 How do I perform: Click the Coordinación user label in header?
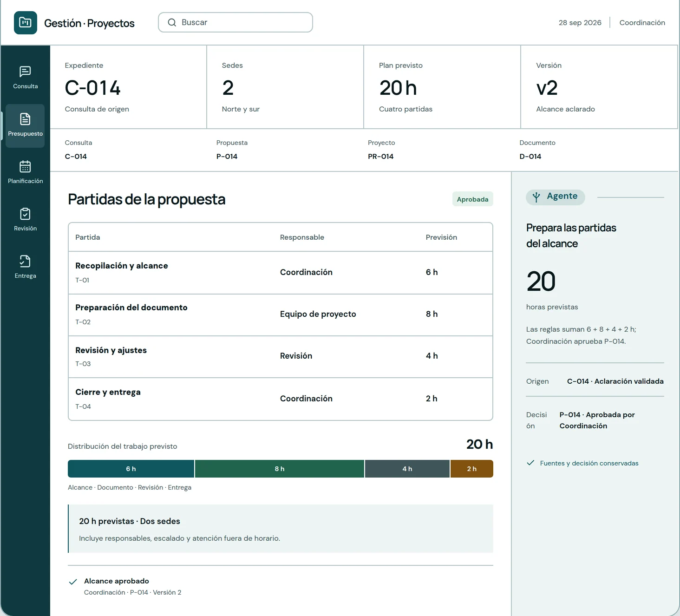642,22
